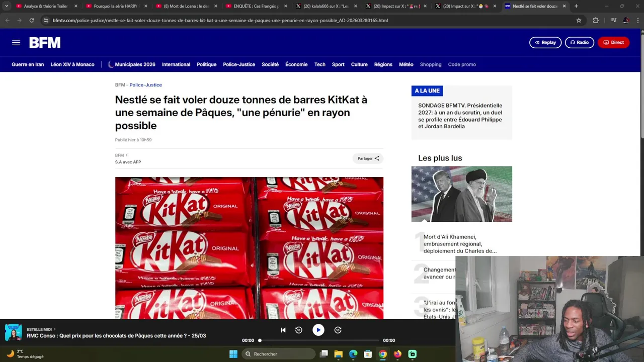Select Sport in navigation bar

click(338, 64)
